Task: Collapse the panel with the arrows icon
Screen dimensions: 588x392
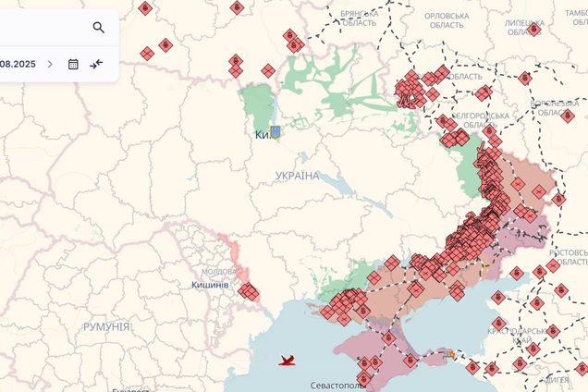Action: 96,64
